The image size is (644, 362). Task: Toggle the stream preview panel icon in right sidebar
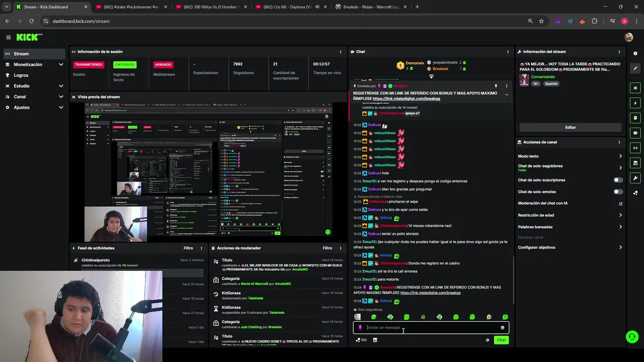click(635, 88)
